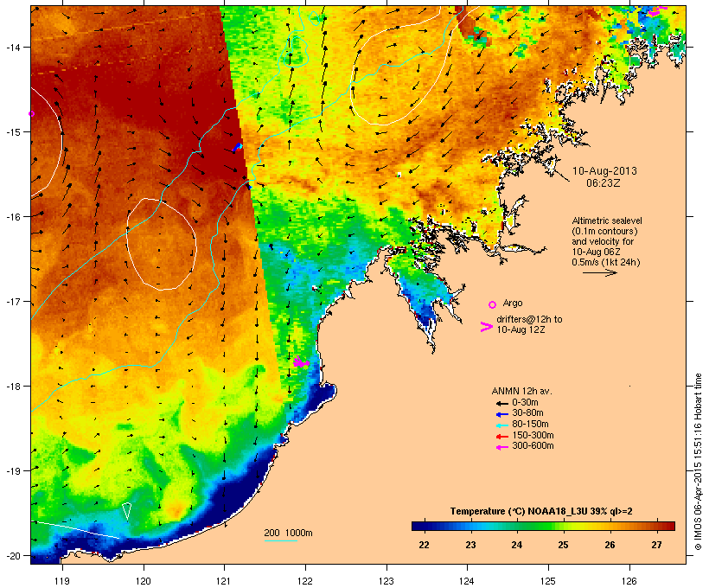709x588 pixels.
Task: Click the longitude axis label 125
Action: click(548, 581)
